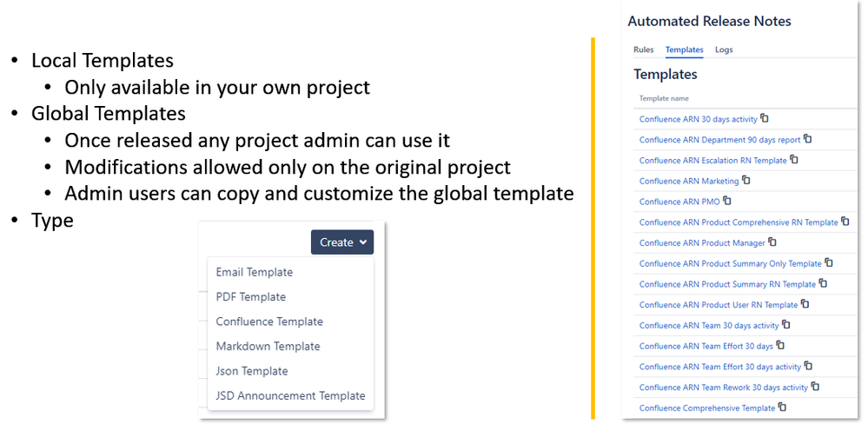Switch to the Templates tab

tap(684, 50)
